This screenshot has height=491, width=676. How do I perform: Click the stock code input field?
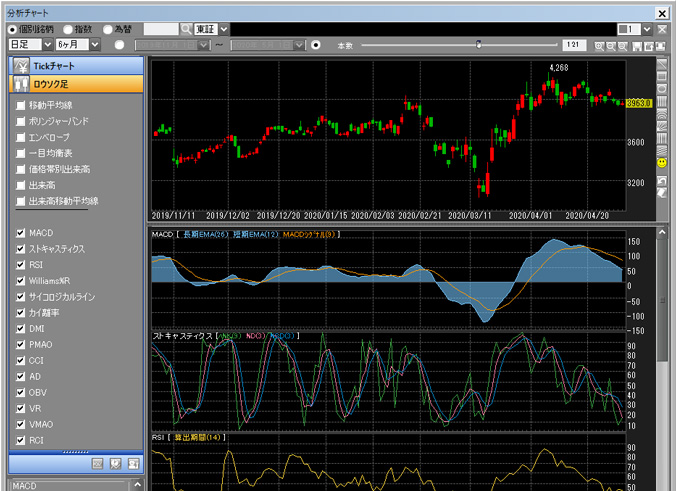(161, 29)
